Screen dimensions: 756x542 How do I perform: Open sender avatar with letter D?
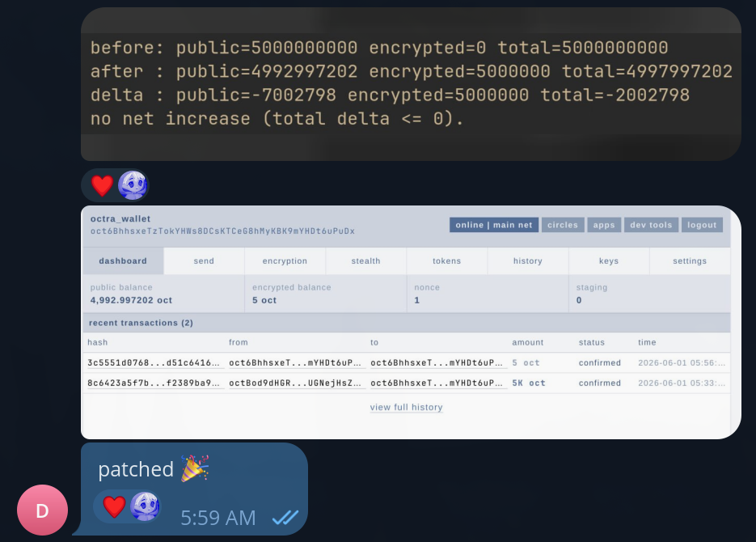[x=42, y=510]
